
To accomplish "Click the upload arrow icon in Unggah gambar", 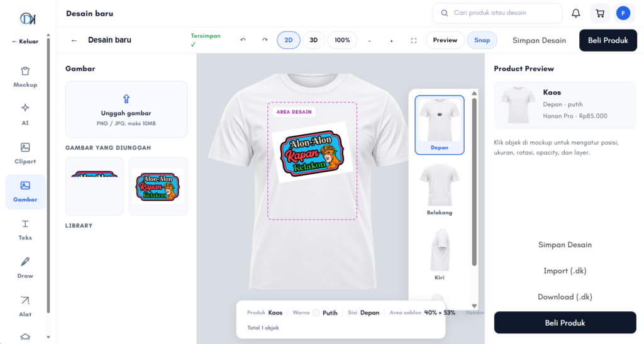I will click(126, 99).
